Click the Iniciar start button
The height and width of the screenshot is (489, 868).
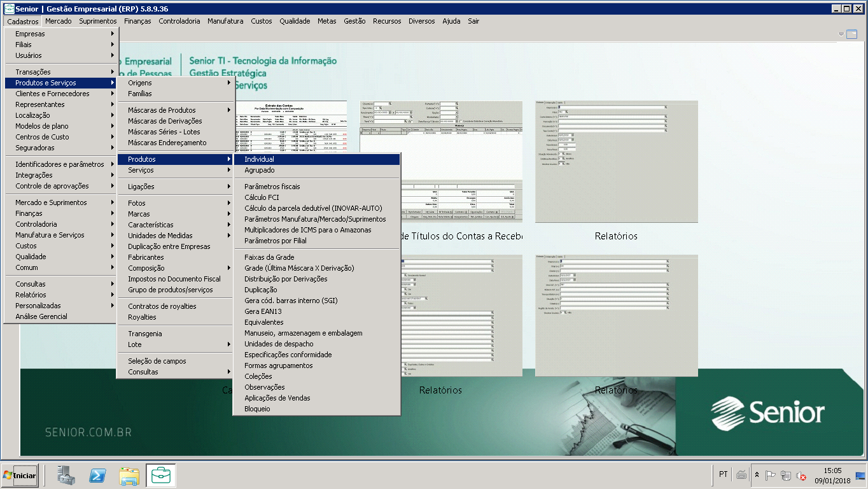20,476
